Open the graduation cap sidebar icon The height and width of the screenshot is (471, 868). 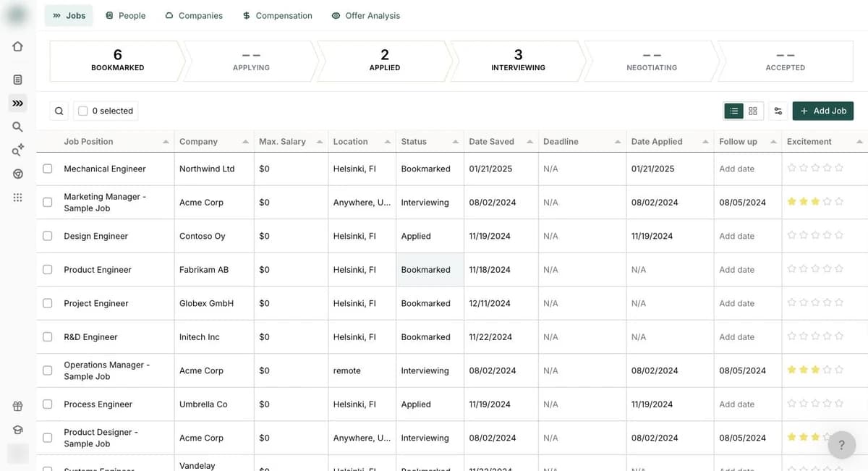17,430
